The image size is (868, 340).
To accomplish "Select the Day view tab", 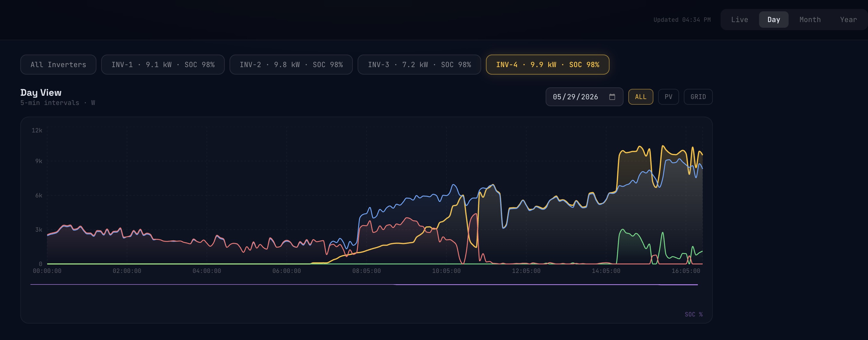I will point(773,19).
